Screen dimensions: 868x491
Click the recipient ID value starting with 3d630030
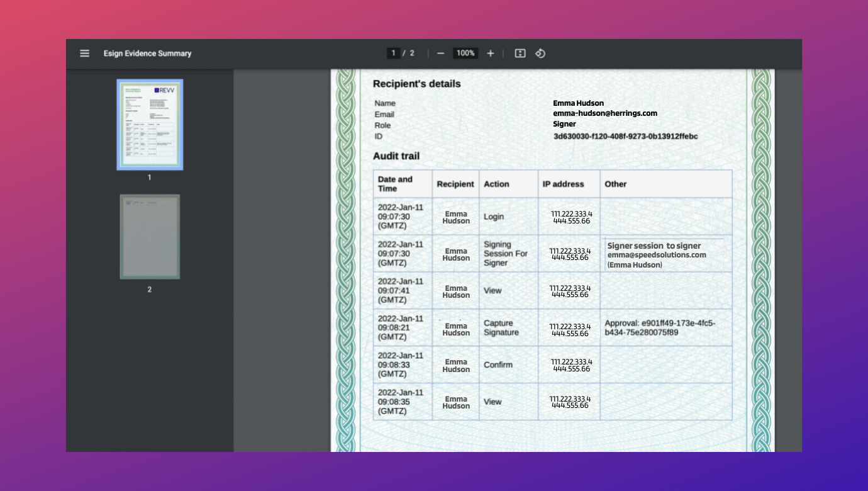click(625, 136)
